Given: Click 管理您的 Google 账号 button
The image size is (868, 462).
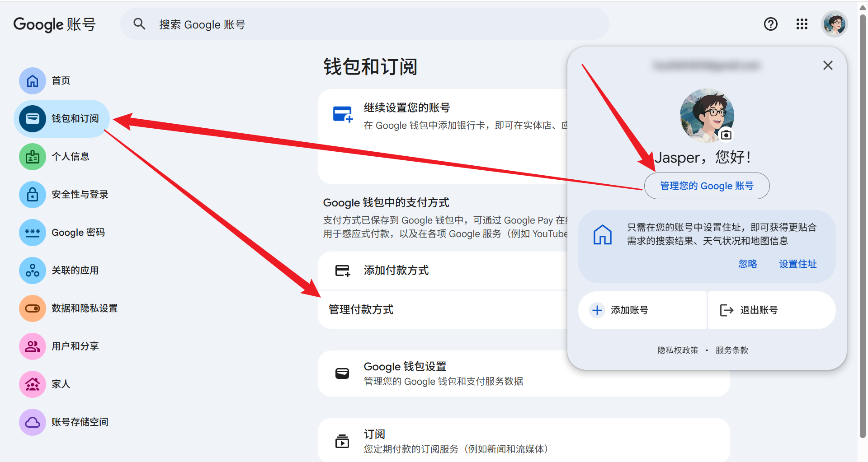Looking at the screenshot, I should [x=707, y=186].
